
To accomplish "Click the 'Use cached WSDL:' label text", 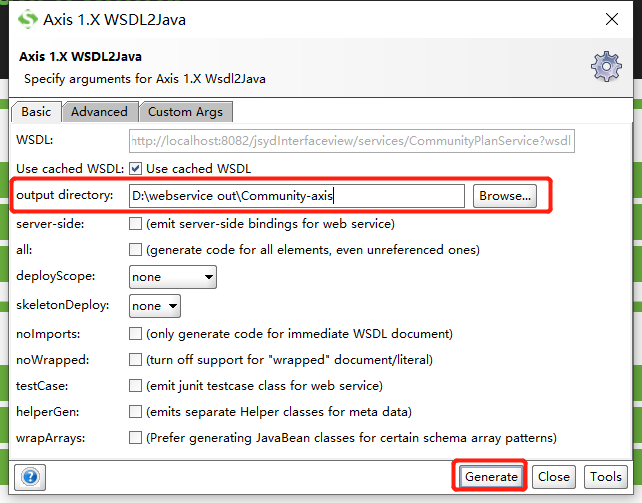I will [70, 169].
